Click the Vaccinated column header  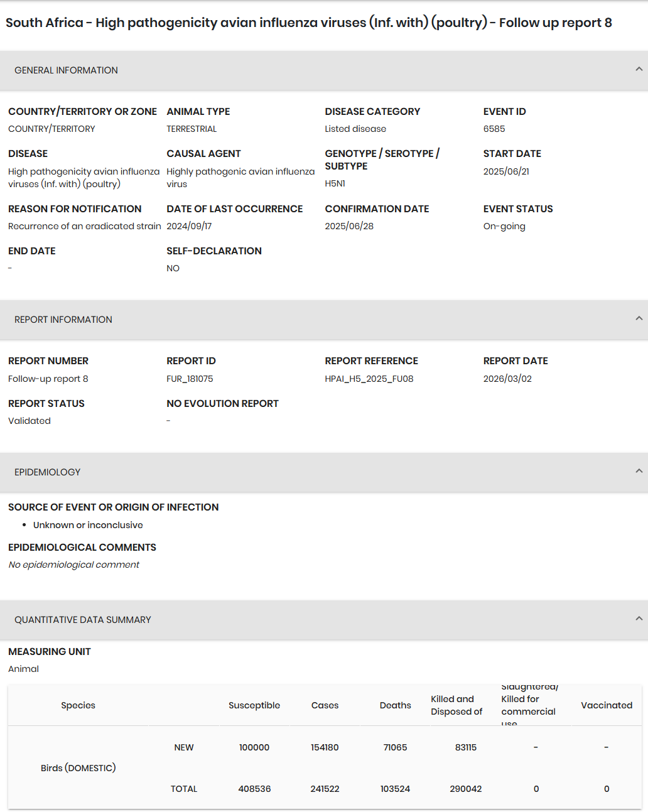pos(606,705)
